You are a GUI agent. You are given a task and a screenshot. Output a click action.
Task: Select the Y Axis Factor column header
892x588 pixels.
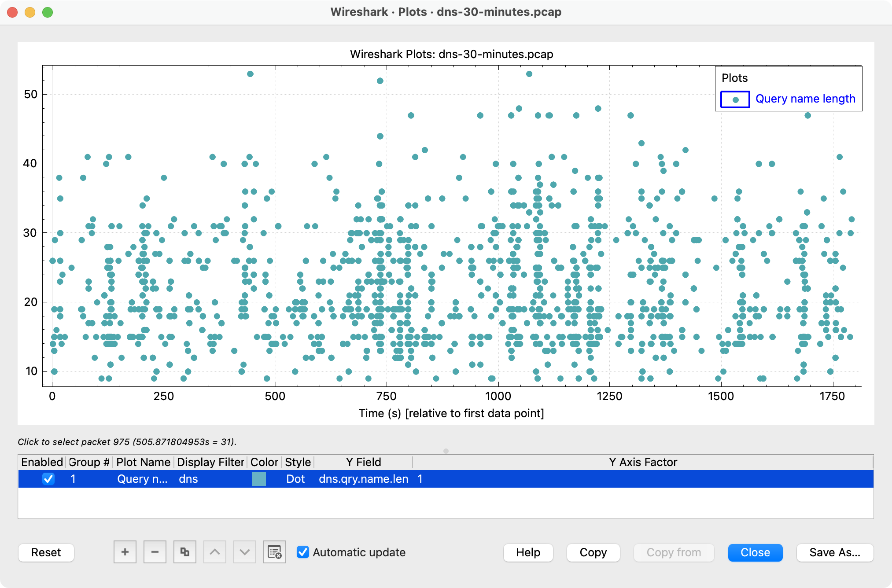click(x=642, y=462)
